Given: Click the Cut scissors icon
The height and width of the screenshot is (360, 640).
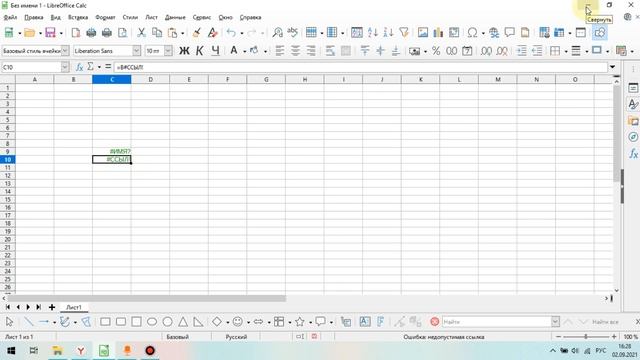Looking at the screenshot, I should tap(141, 33).
